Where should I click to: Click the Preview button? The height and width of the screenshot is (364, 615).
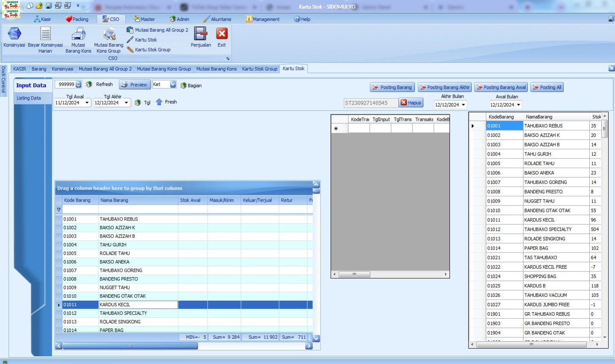pos(135,85)
